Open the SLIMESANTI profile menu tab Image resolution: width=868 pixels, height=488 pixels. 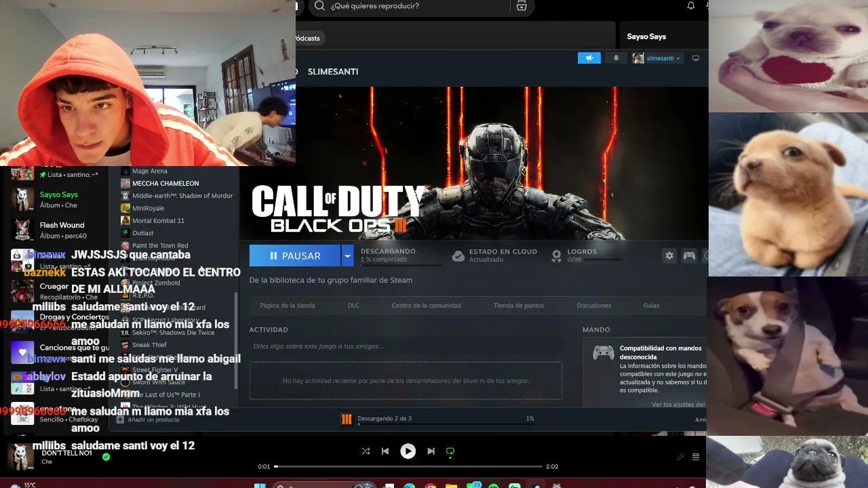[333, 71]
